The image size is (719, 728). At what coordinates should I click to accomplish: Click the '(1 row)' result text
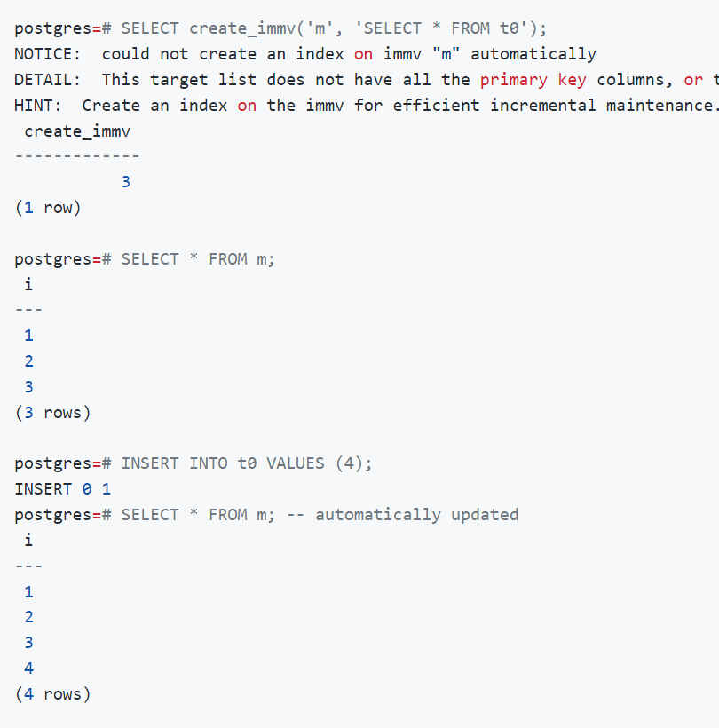(x=48, y=208)
